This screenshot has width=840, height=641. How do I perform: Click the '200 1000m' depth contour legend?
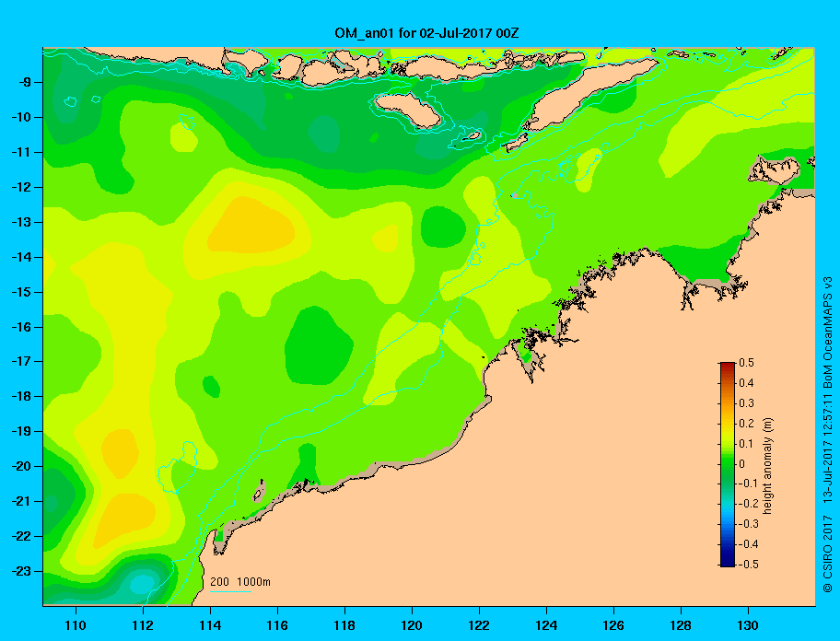click(240, 582)
